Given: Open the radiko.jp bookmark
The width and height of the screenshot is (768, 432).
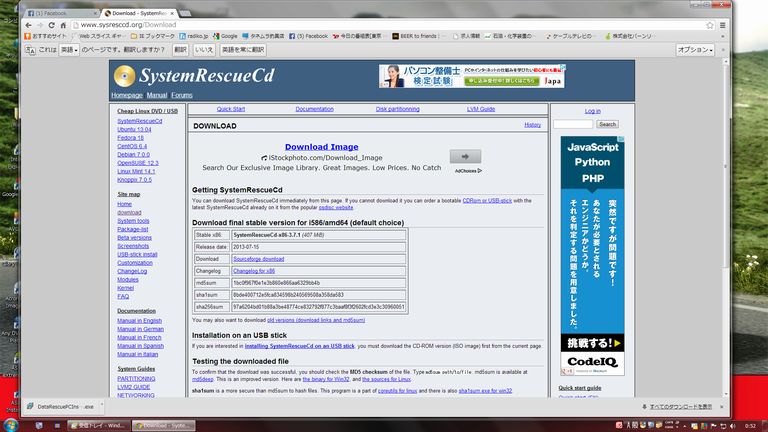Looking at the screenshot, I should [x=193, y=36].
